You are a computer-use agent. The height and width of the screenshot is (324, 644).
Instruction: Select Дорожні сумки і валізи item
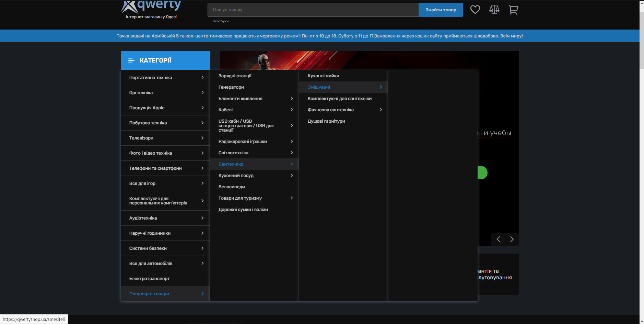tap(255, 210)
